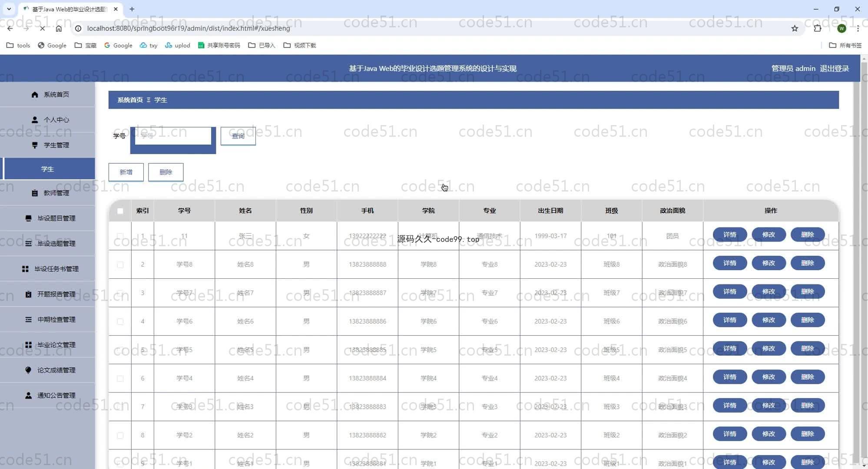Click the 学生管理 sidebar icon
Screen dimensions: 868x469
[x=35, y=145]
